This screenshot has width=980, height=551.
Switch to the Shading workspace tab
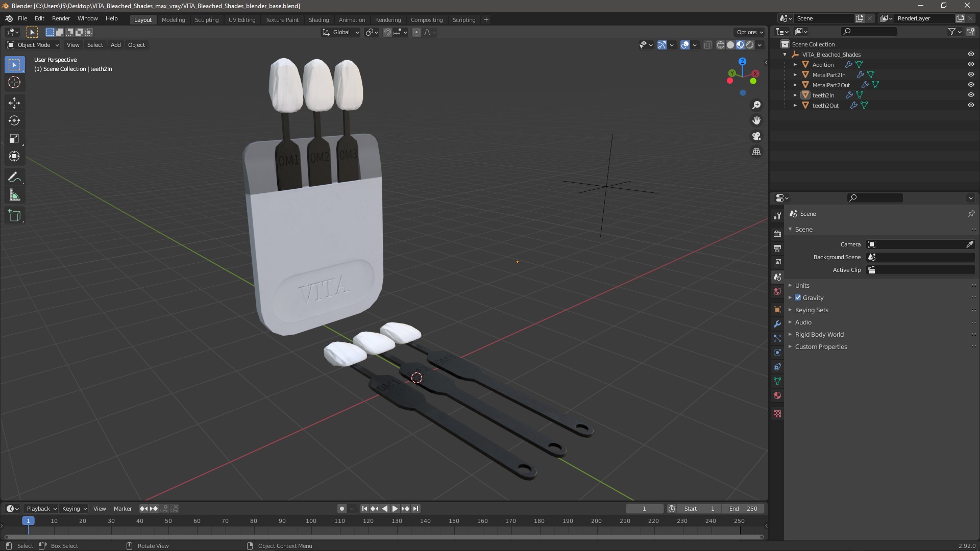point(318,19)
